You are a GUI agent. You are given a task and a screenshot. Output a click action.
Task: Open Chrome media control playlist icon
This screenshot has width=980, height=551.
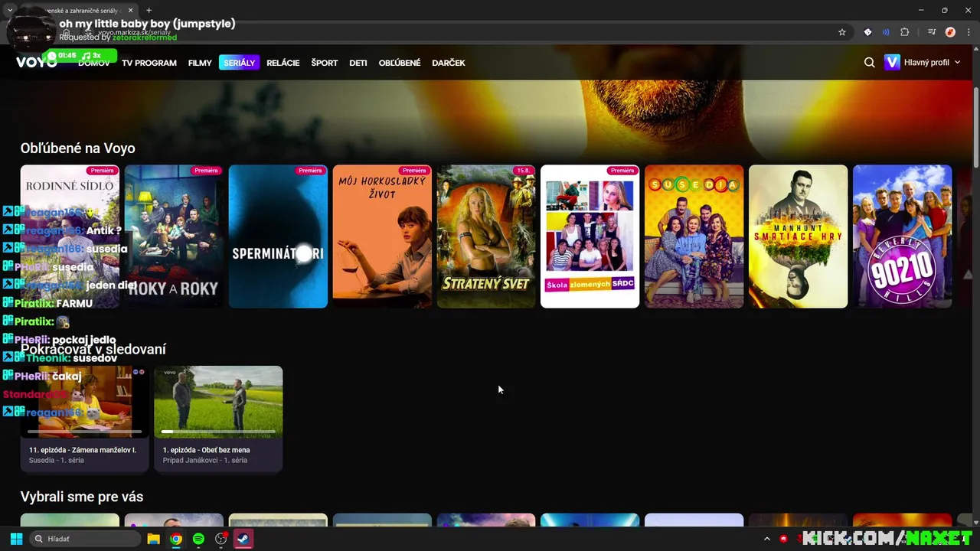[932, 32]
